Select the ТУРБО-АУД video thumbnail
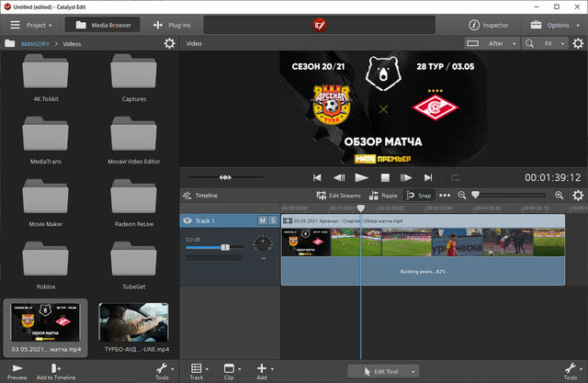 point(133,324)
